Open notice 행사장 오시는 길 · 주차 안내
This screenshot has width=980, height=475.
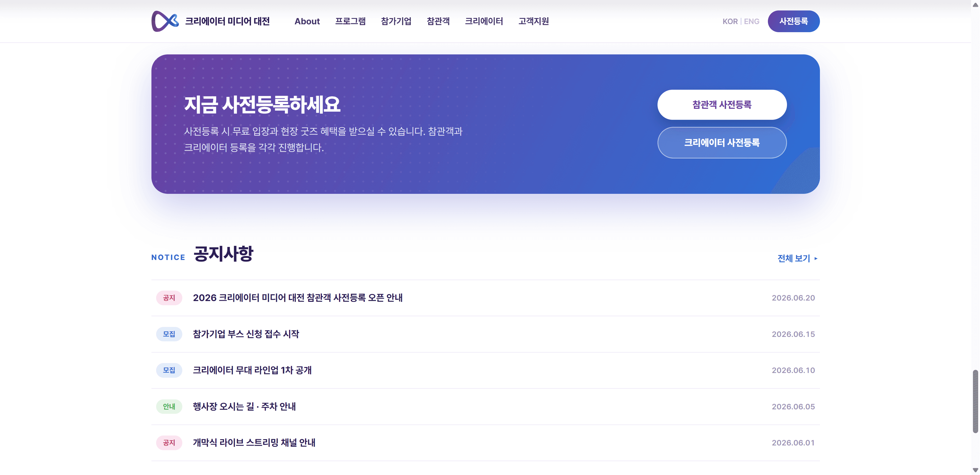click(x=485, y=406)
